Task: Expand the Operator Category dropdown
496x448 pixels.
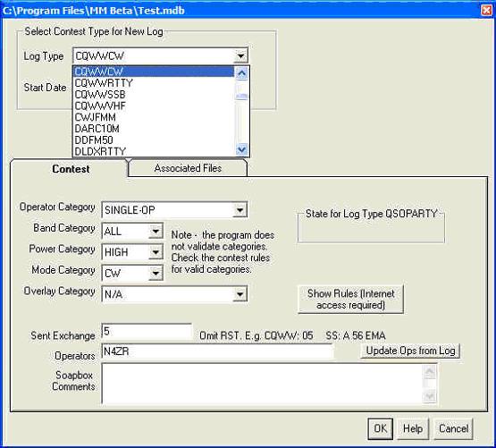Action: pyautogui.click(x=240, y=210)
